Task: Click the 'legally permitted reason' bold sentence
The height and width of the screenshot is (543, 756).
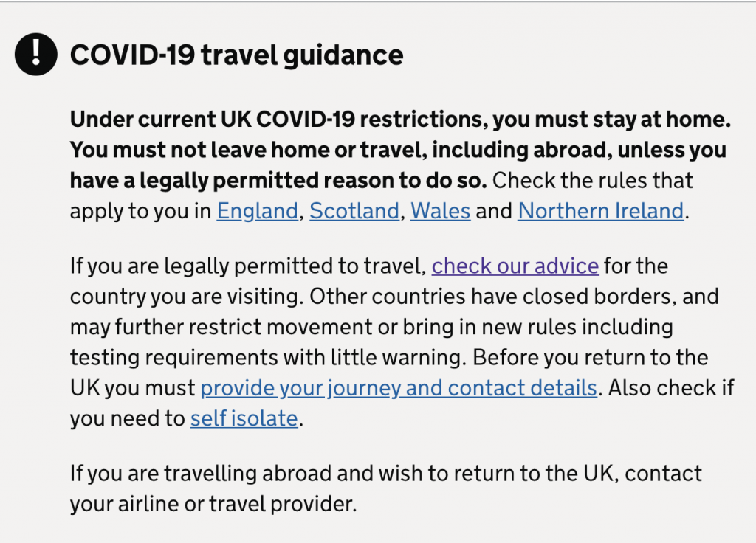Action: click(x=278, y=181)
